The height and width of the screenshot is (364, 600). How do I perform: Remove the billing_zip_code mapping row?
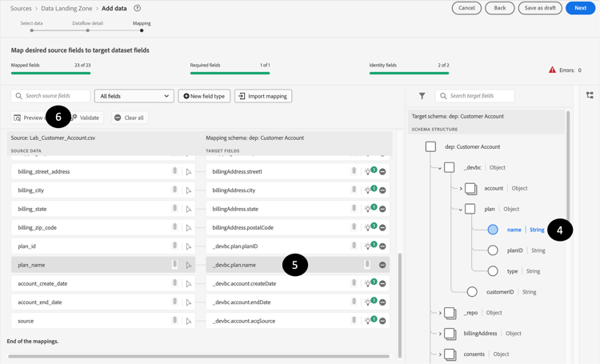[382, 228]
